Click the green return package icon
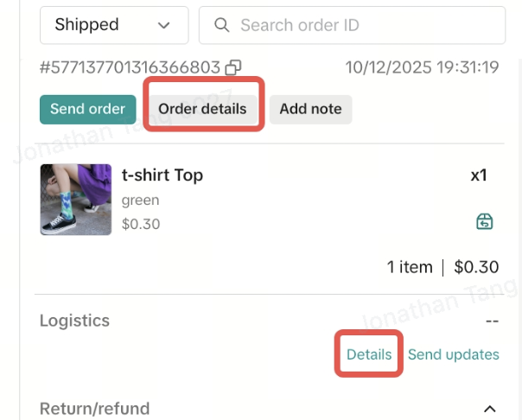This screenshot has width=522, height=420. [485, 222]
